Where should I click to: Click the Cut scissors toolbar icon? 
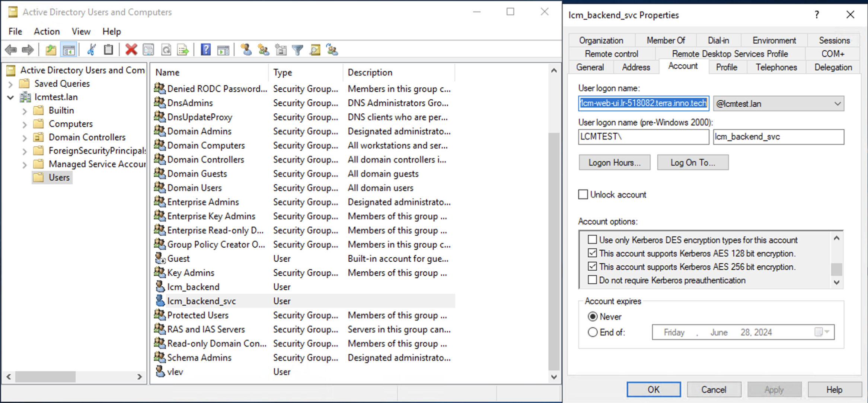pyautogui.click(x=91, y=50)
